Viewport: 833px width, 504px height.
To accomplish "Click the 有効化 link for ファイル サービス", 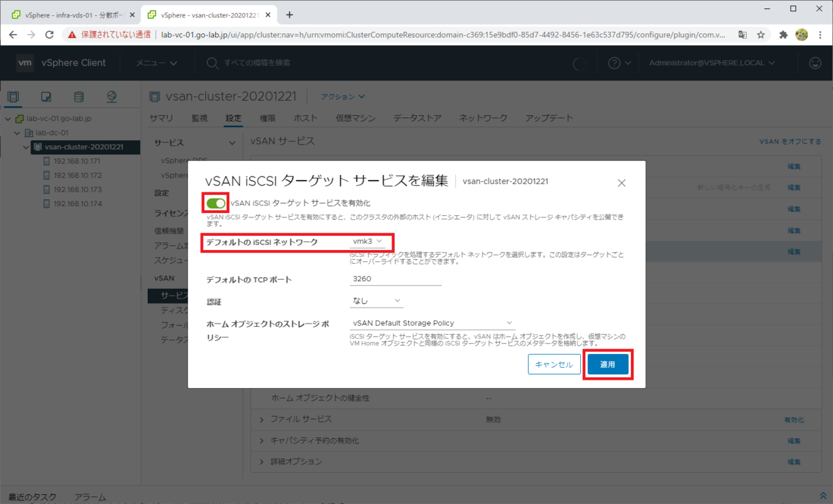I will (793, 420).
